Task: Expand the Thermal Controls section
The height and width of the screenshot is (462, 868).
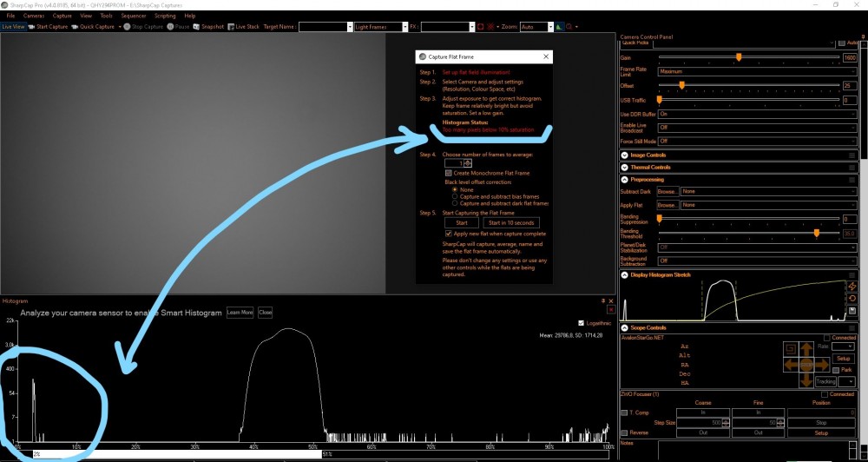Action: pyautogui.click(x=624, y=168)
